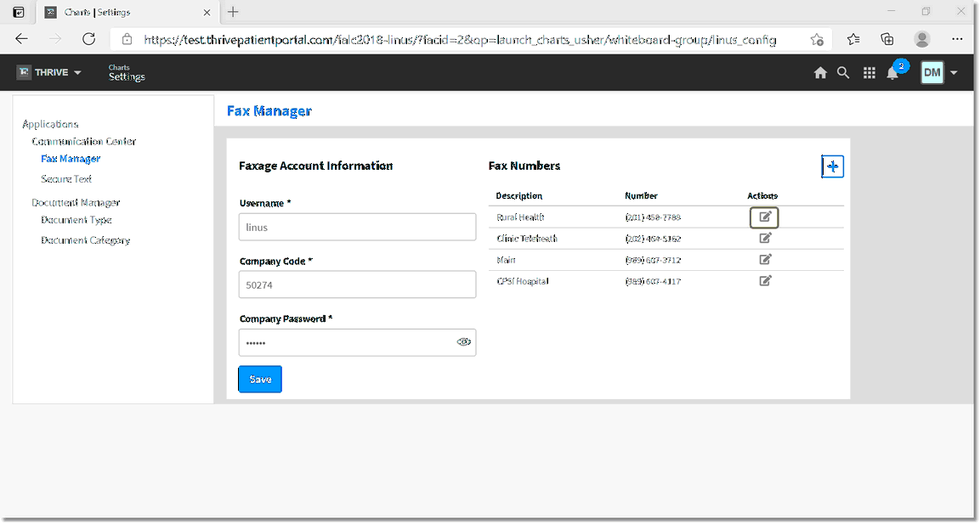Add a new fax number
This screenshot has height=524, width=980.
[x=832, y=166]
